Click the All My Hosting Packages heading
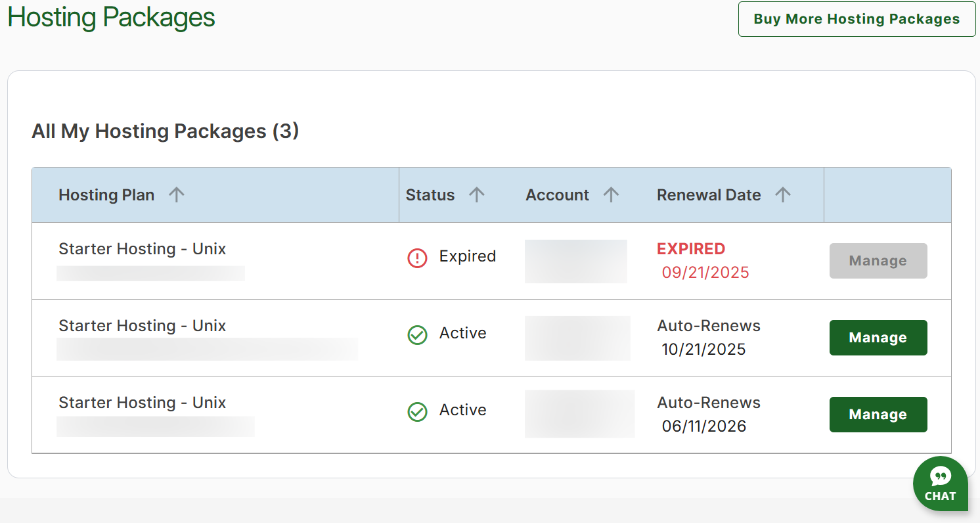This screenshot has width=980, height=523. click(x=165, y=131)
